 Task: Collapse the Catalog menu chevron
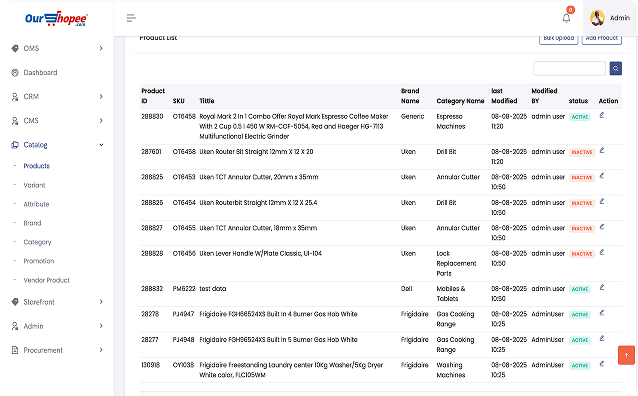coord(101,144)
